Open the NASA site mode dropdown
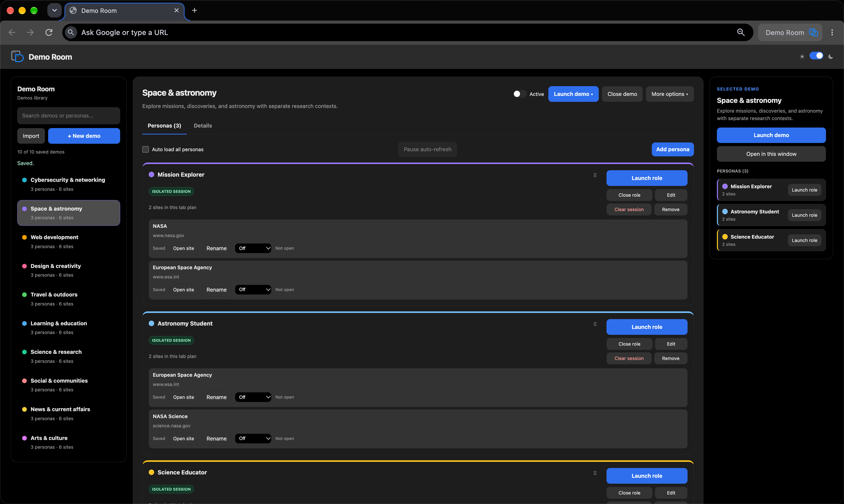The height and width of the screenshot is (504, 844). click(253, 248)
